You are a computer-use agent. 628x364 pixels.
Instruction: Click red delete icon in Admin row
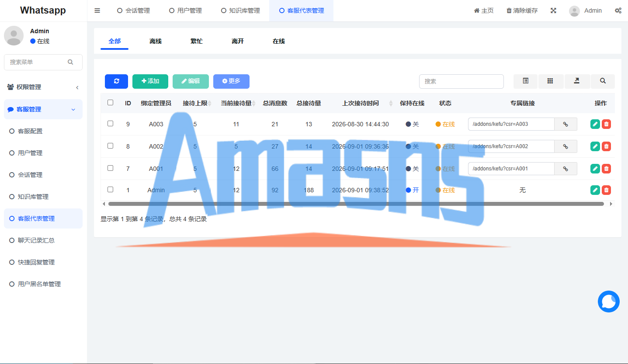[606, 190]
